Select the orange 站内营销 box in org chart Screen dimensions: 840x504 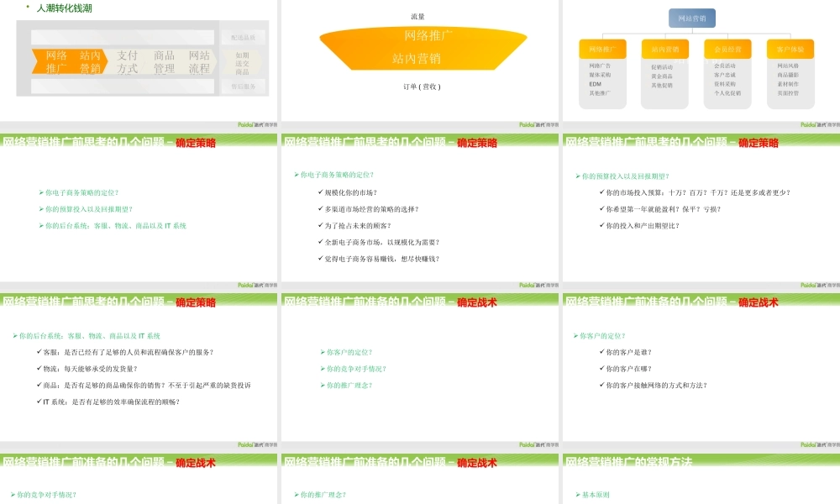(664, 50)
